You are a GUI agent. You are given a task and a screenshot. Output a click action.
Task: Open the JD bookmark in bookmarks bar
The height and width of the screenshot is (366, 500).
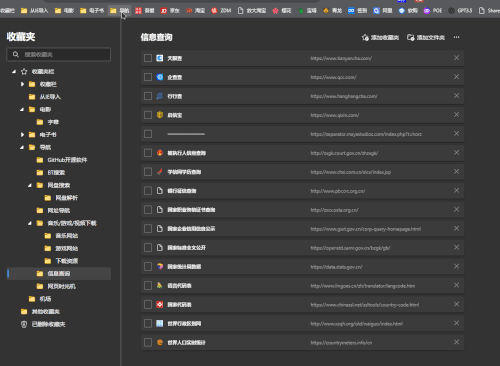pos(170,11)
